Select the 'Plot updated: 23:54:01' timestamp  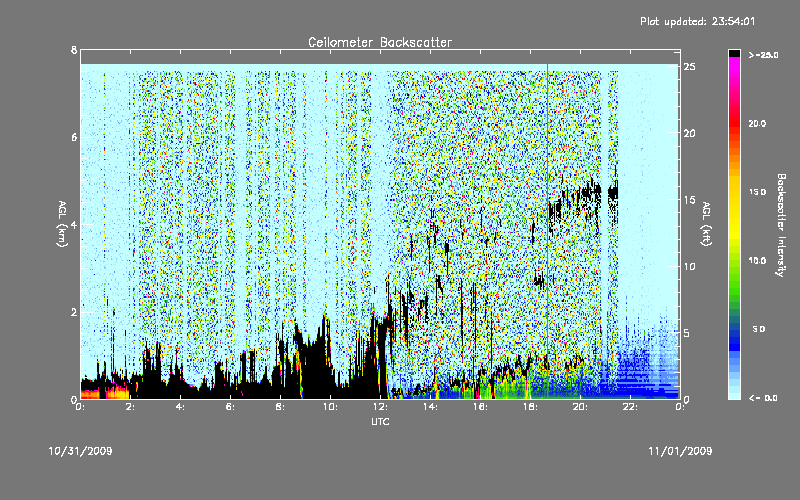(697, 21)
